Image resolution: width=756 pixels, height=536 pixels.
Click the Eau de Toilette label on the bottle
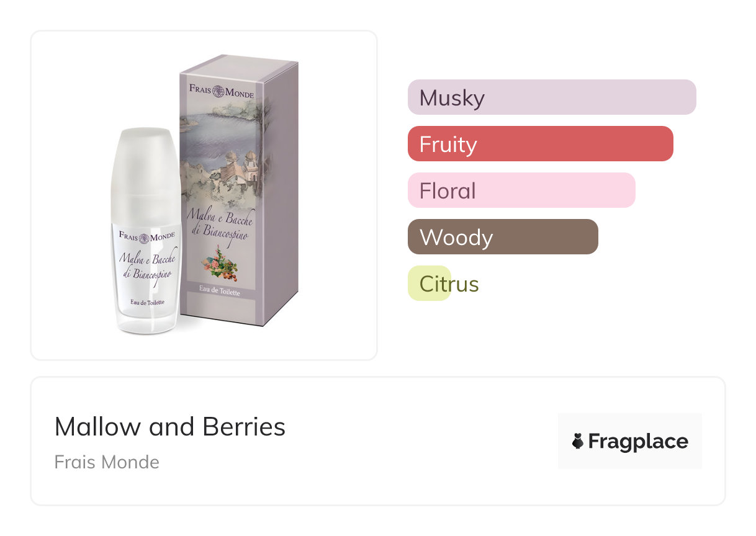click(x=147, y=302)
